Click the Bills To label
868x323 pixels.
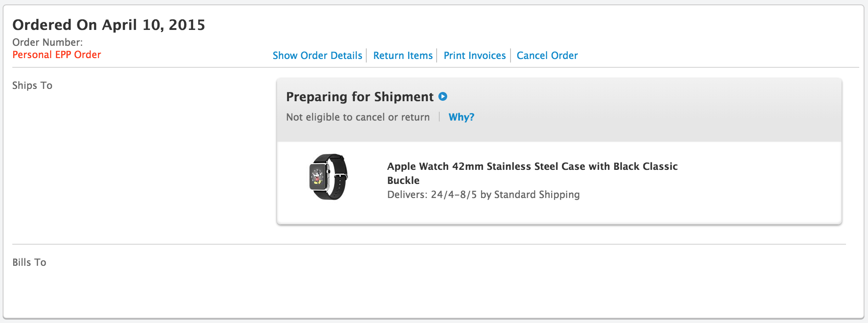[29, 262]
